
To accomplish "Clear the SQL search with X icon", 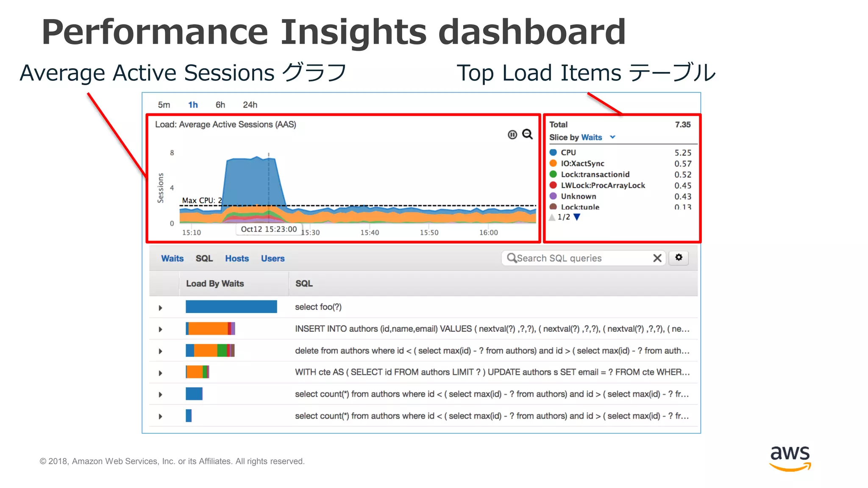I will tap(657, 258).
